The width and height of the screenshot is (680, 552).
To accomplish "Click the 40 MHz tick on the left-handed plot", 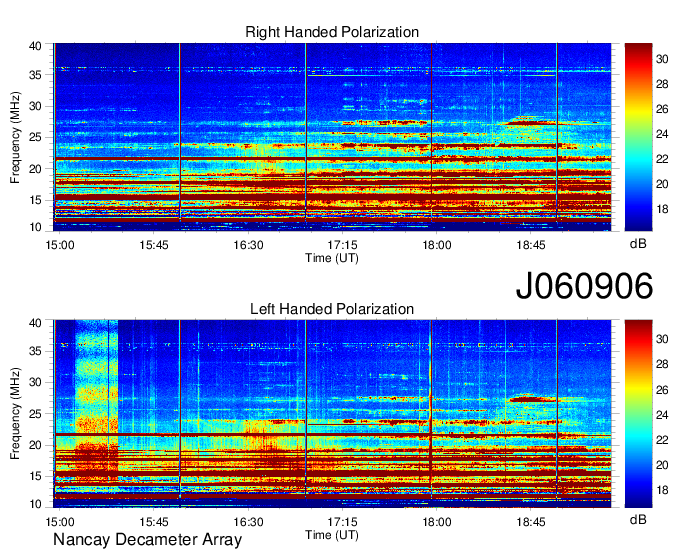I will click(35, 323).
